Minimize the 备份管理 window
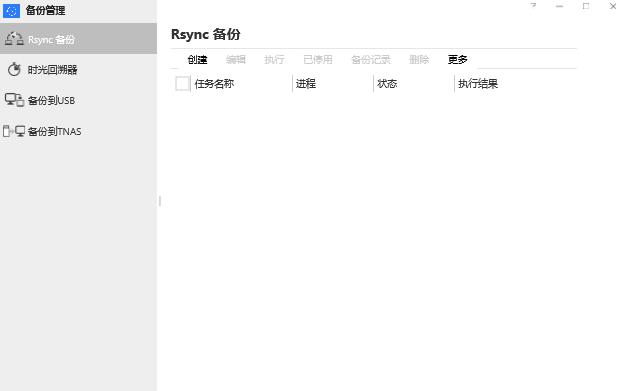The image size is (620, 391). (x=559, y=6)
